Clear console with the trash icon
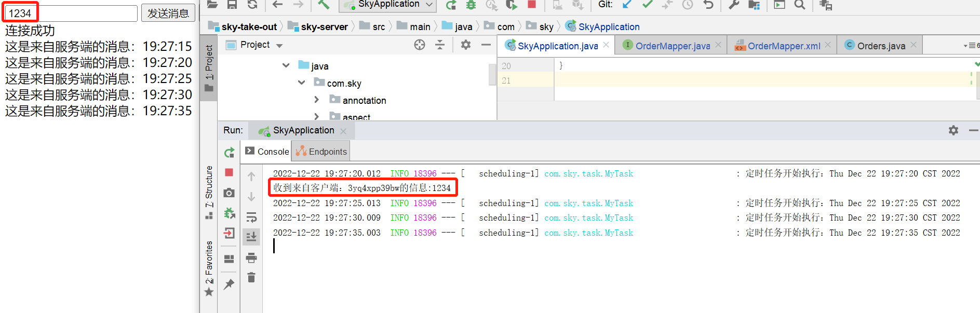Image resolution: width=980 pixels, height=313 pixels. (x=251, y=278)
